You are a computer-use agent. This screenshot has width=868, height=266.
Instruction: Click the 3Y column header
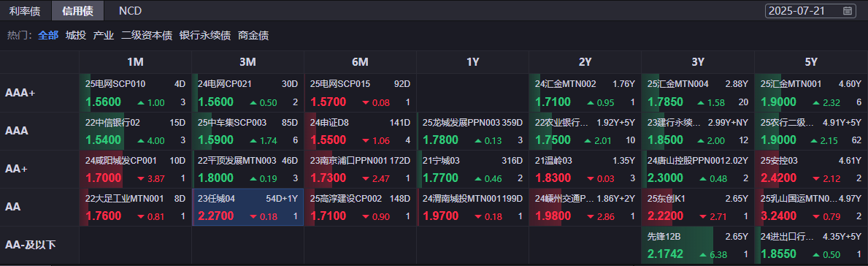click(697, 62)
